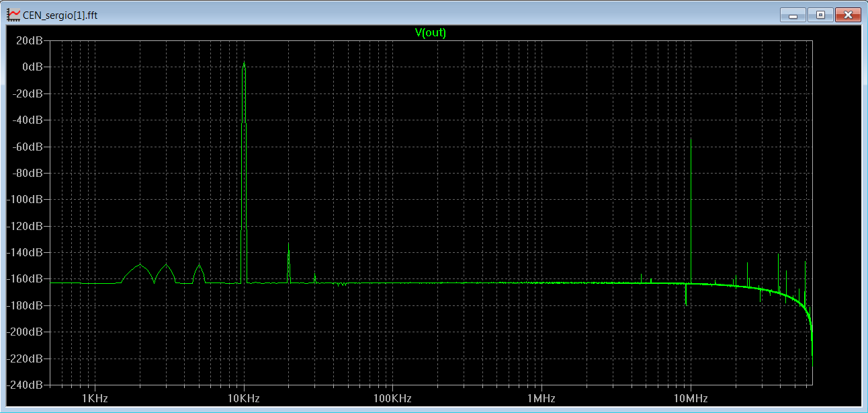Close the CEN_sergio FFT window

848,14
